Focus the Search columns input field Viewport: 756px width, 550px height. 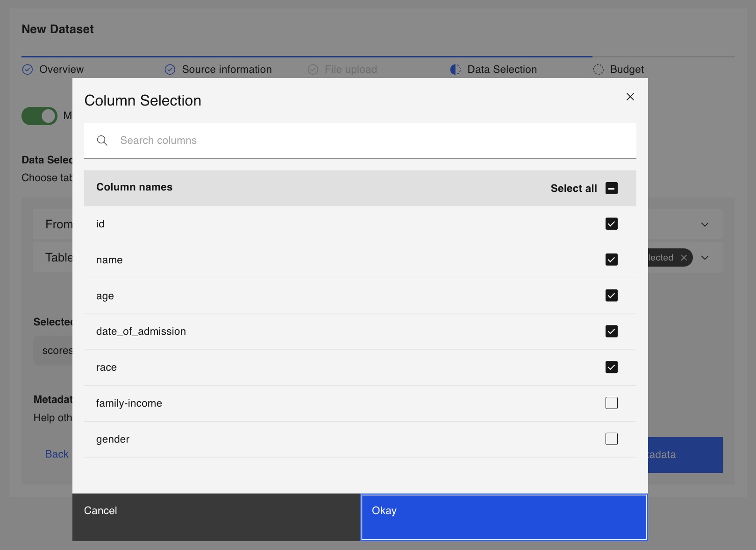[x=360, y=141]
